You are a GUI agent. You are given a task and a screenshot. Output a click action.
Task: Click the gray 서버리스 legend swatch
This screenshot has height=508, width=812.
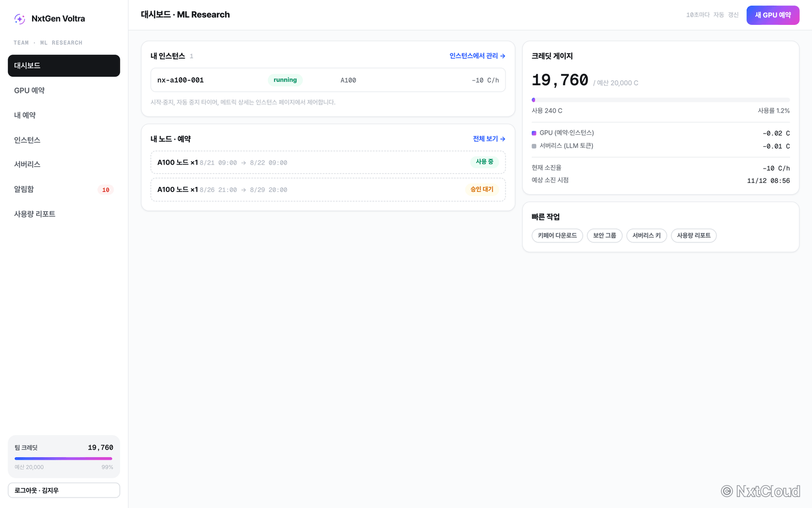tap(534, 146)
